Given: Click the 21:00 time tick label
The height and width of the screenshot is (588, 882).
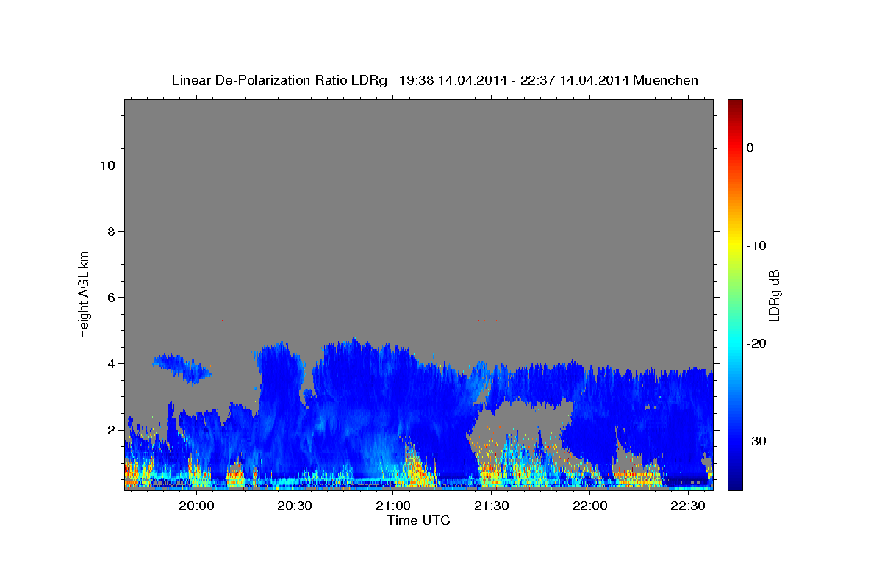Looking at the screenshot, I should (x=393, y=506).
